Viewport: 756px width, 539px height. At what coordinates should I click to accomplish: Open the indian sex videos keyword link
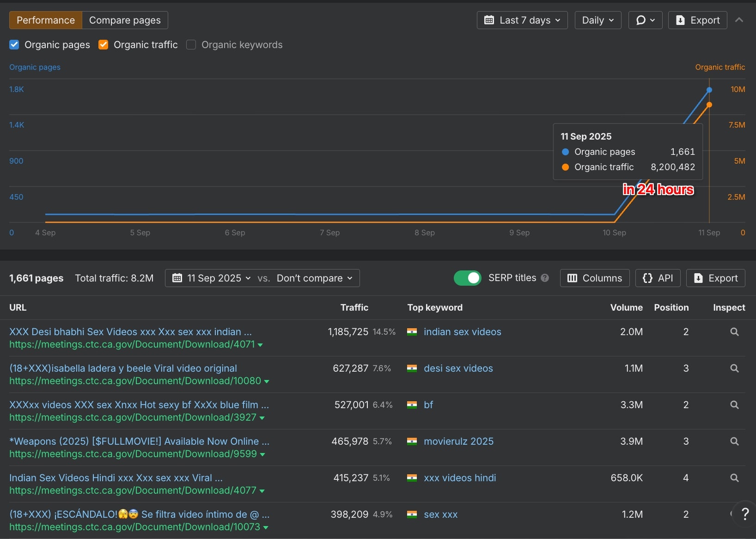pos(463,331)
